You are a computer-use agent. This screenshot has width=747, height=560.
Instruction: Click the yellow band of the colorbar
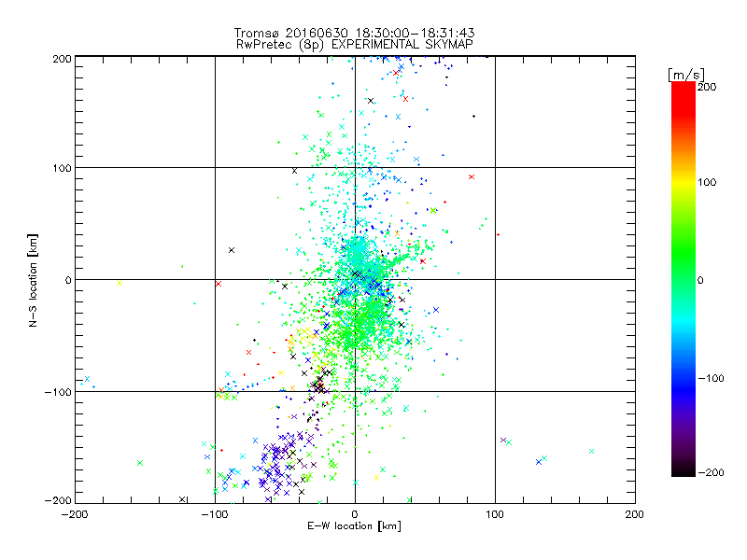684,185
